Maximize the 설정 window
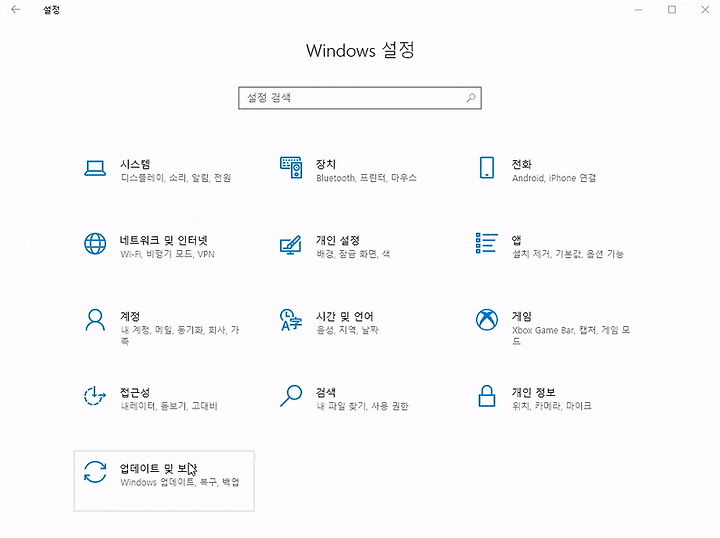 click(x=672, y=10)
